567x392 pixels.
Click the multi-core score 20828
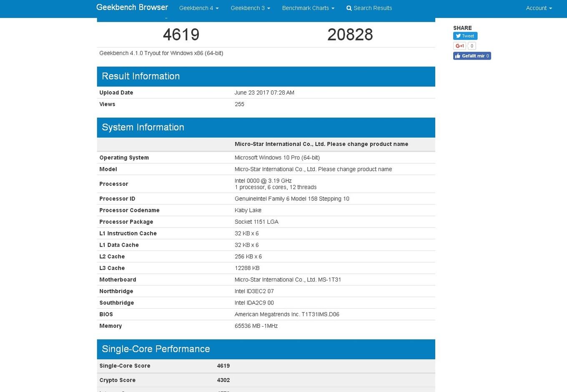coord(350,35)
